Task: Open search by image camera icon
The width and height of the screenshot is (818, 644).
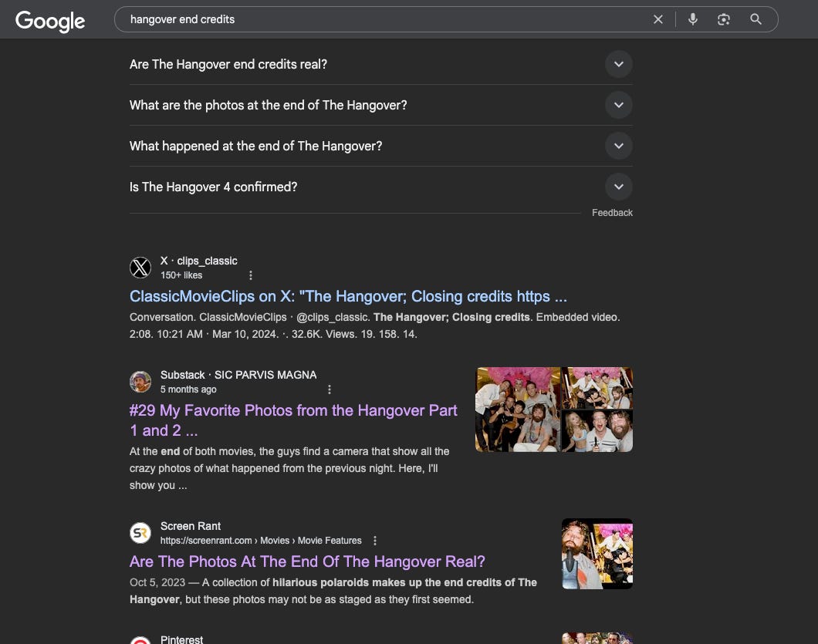Action: coord(723,19)
